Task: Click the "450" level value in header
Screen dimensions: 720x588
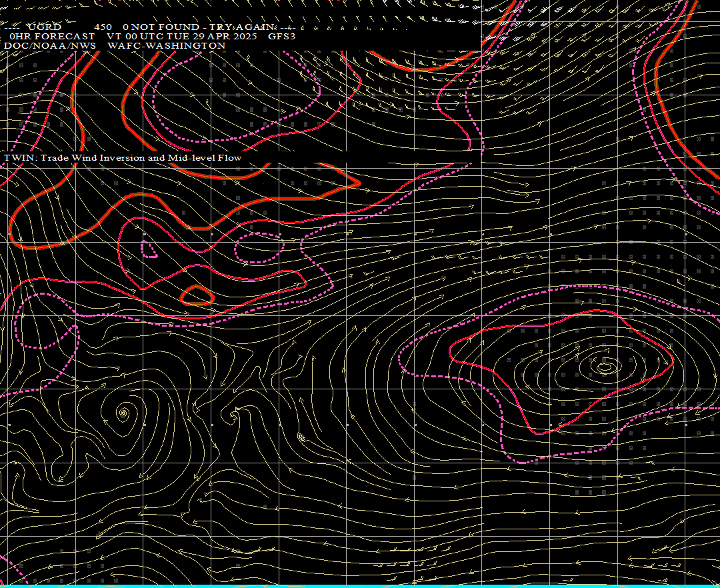Action: point(103,27)
